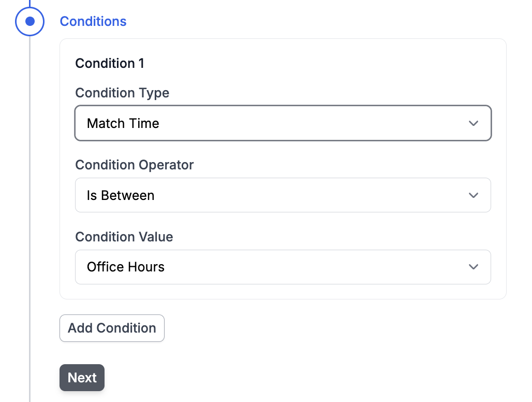The image size is (532, 402).
Task: Click the Condition Operator field label
Action: pos(135,165)
